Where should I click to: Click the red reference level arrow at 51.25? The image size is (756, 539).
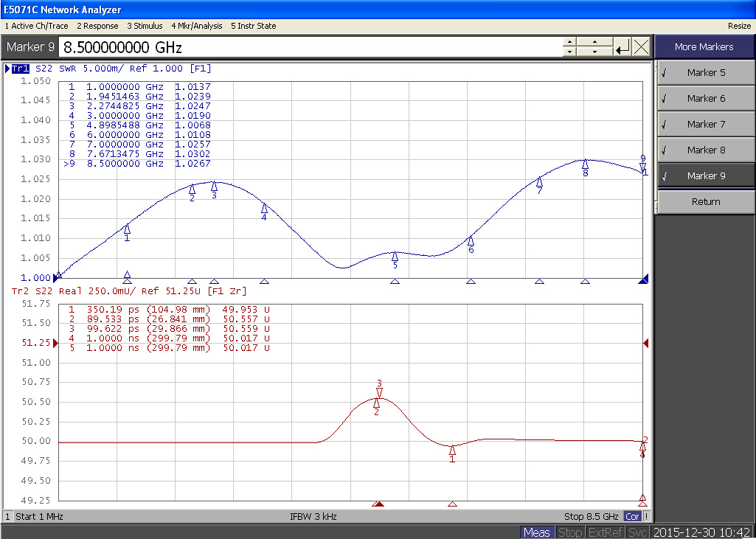(x=55, y=343)
